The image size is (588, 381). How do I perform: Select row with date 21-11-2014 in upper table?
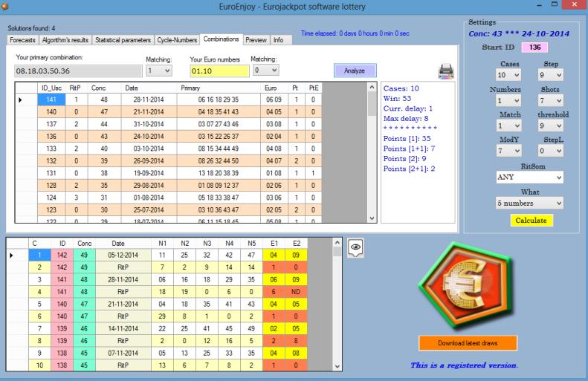pyautogui.click(x=169, y=111)
